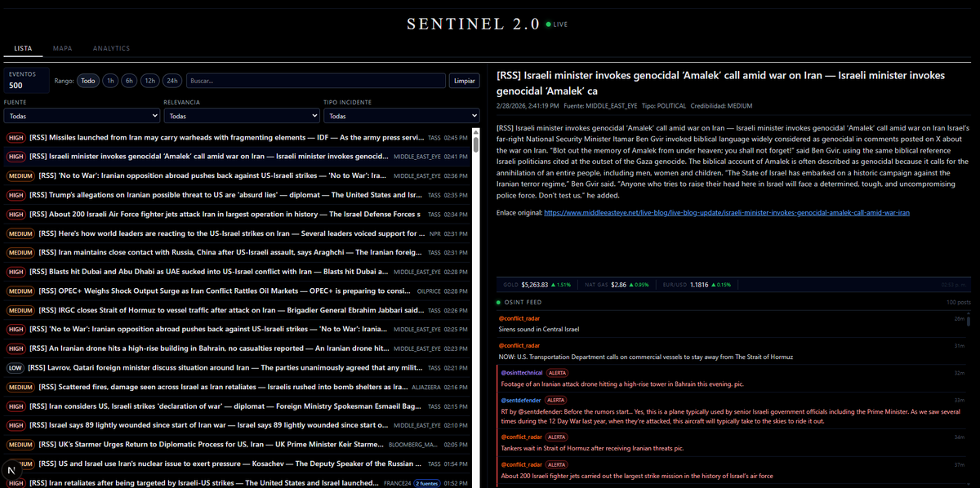Select the Iranian drone hits high-rise Bahrain event
980x488 pixels.
pos(238,348)
